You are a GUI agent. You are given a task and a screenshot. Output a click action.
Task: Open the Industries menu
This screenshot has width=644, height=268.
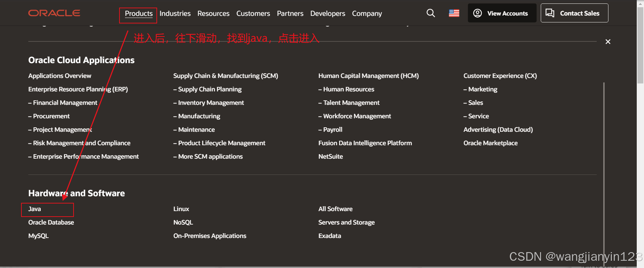pyautogui.click(x=175, y=13)
